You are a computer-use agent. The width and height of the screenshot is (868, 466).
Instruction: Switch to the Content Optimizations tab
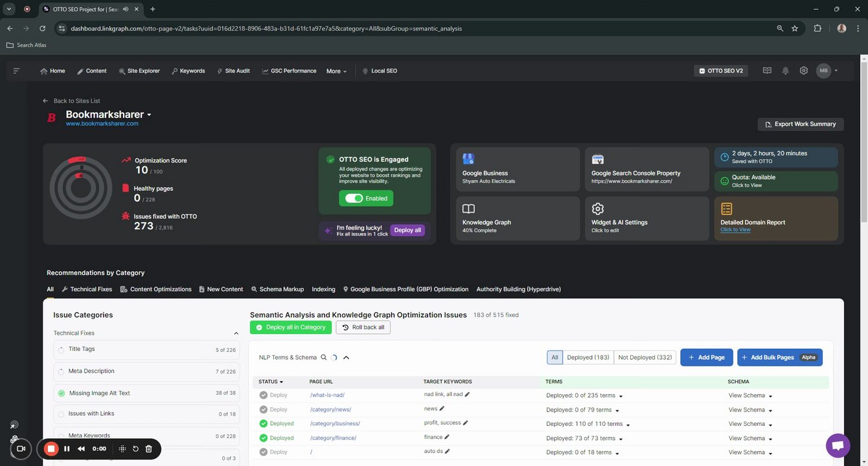pos(156,289)
